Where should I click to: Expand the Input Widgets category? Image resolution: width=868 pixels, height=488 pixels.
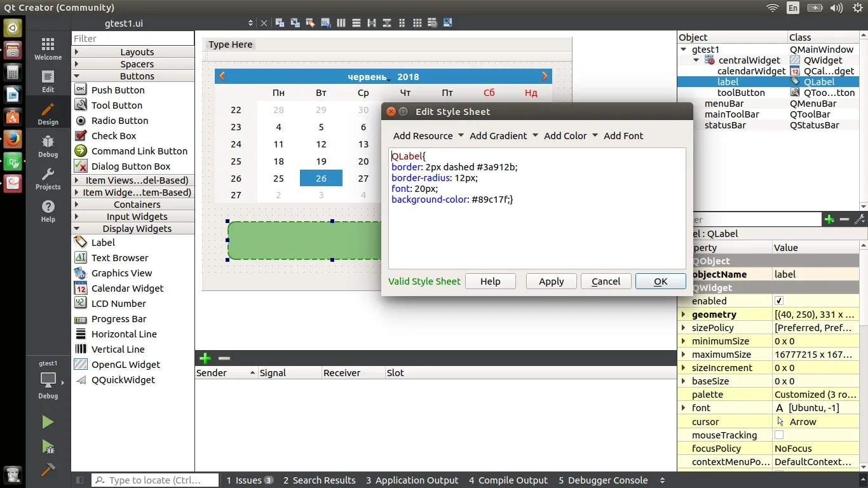pos(133,217)
